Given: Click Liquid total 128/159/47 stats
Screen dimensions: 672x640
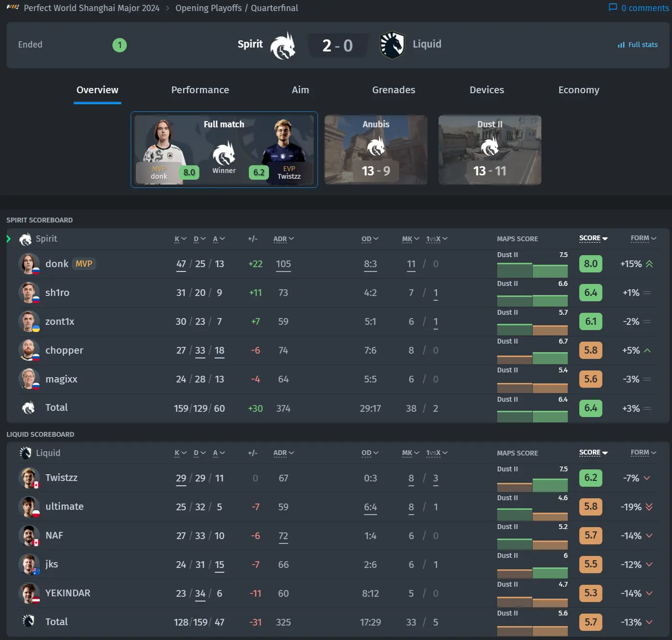Looking at the screenshot, I should (199, 622).
